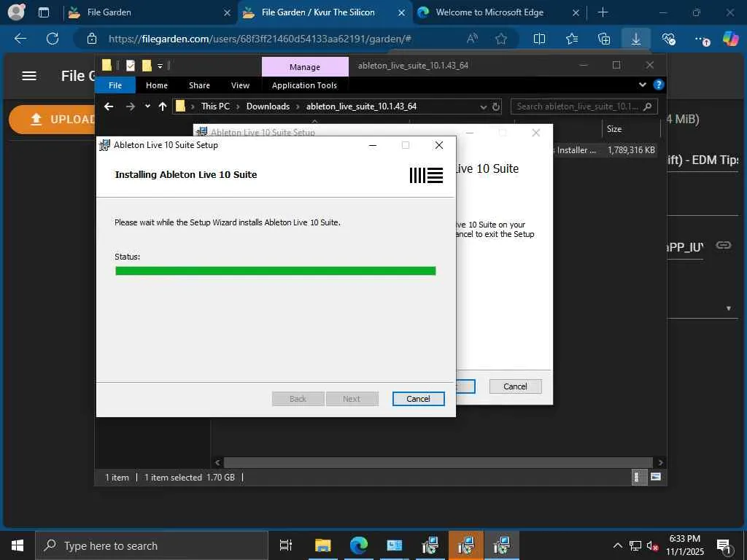
Task: Expand the Explorer ribbon chevron
Action: [x=642, y=85]
